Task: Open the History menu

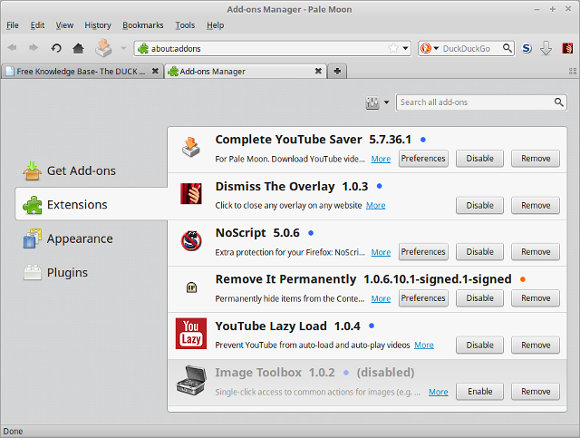Action: 98,25
